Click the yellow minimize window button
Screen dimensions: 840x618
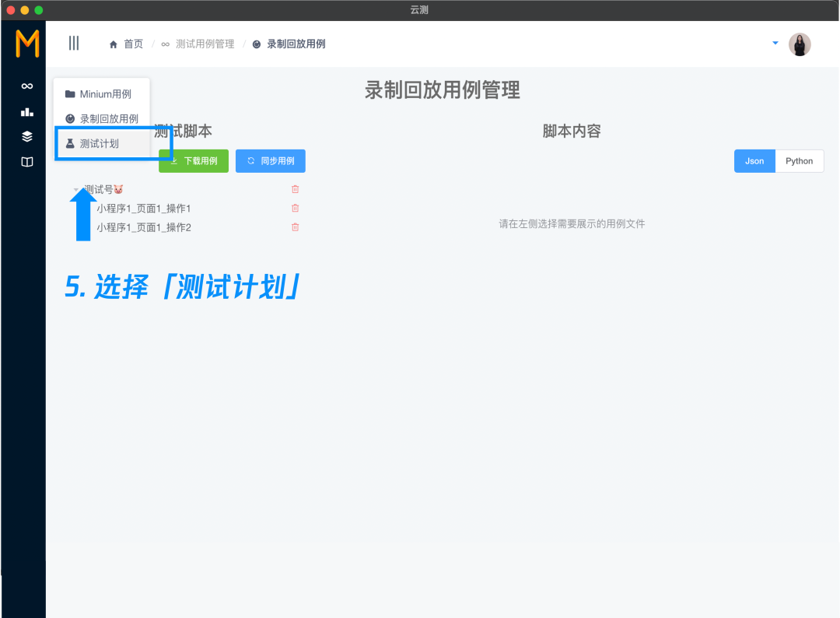coord(25,10)
